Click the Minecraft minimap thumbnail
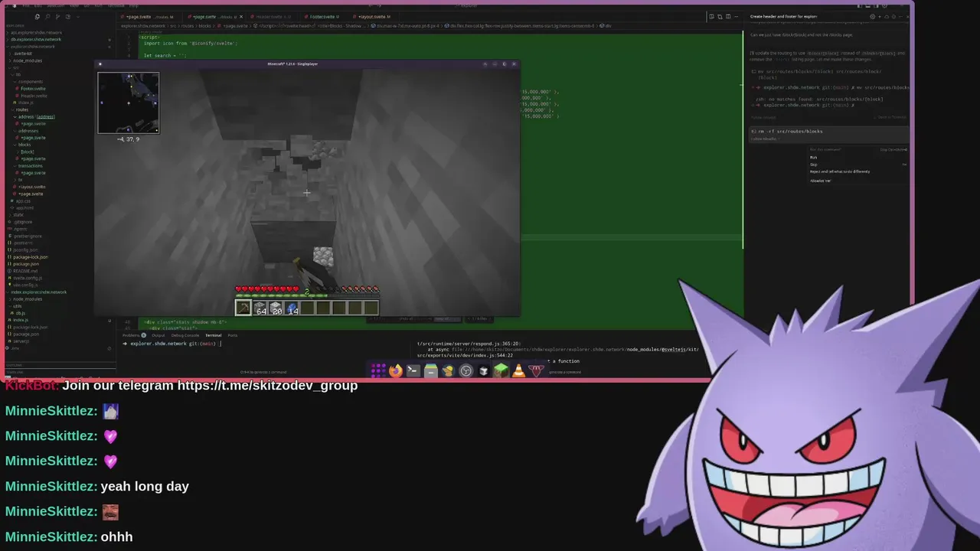 tap(129, 103)
